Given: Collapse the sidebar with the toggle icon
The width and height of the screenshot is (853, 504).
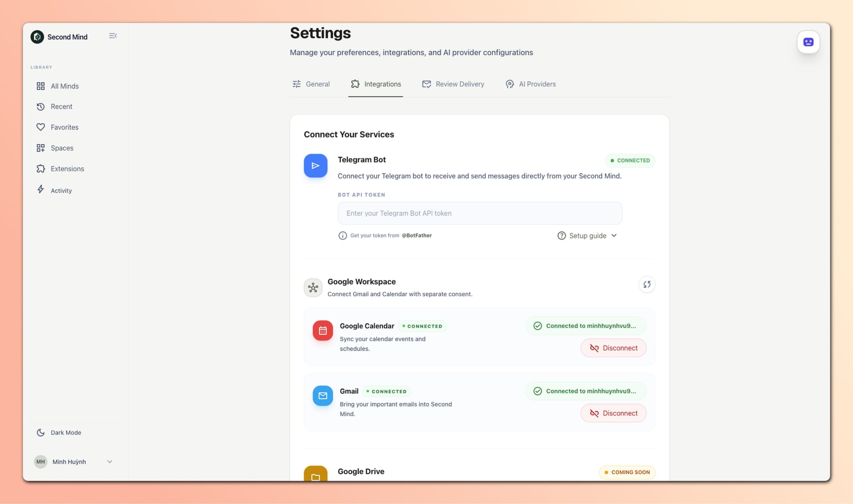Looking at the screenshot, I should tap(113, 36).
